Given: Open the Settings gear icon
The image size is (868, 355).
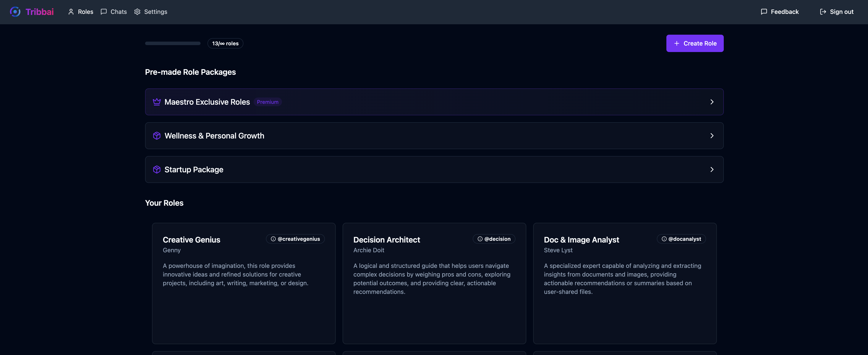Looking at the screenshot, I should [137, 11].
